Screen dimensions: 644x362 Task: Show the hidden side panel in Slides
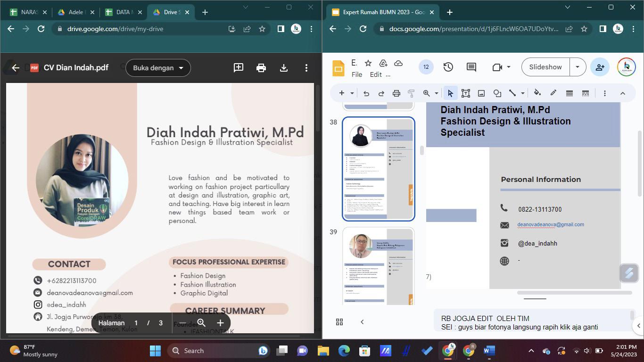(639, 325)
